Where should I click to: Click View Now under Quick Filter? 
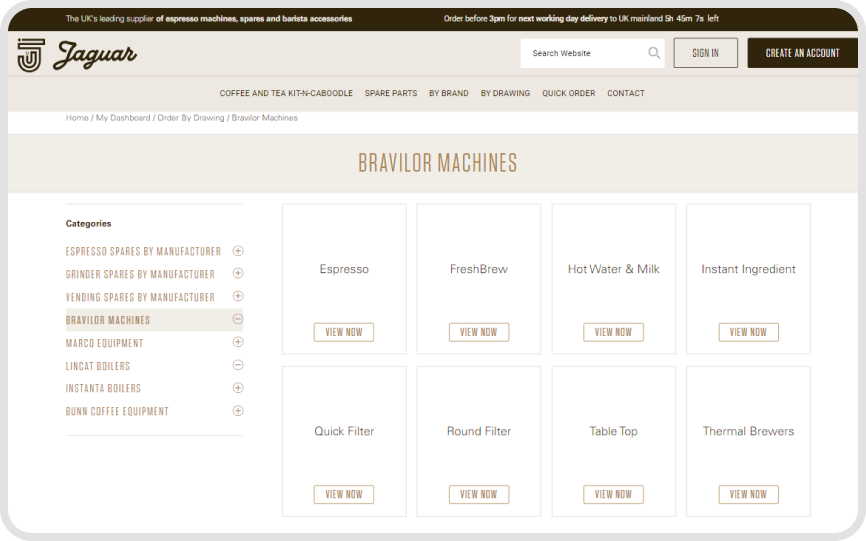[344, 495]
